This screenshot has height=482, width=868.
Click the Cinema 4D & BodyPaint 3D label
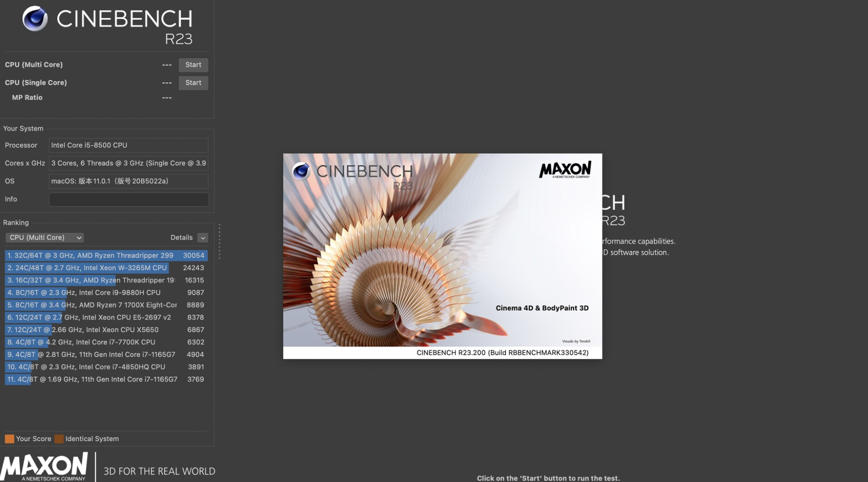(541, 308)
